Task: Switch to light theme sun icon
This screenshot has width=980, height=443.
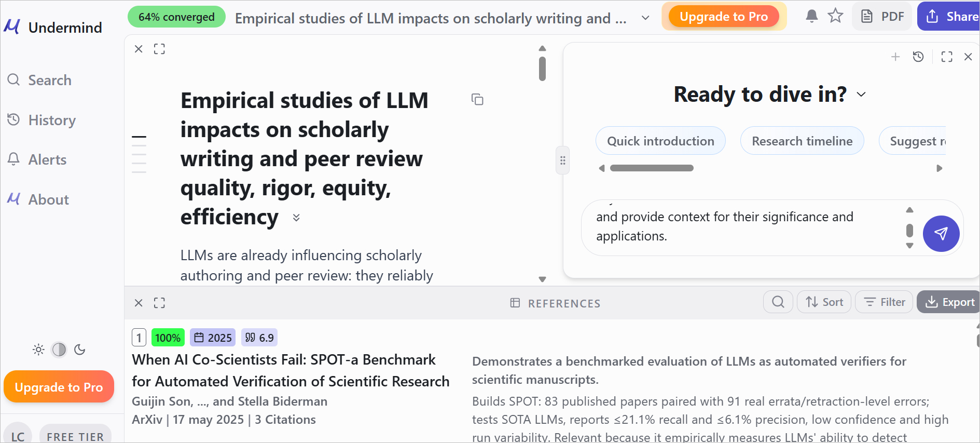Action: 38,350
